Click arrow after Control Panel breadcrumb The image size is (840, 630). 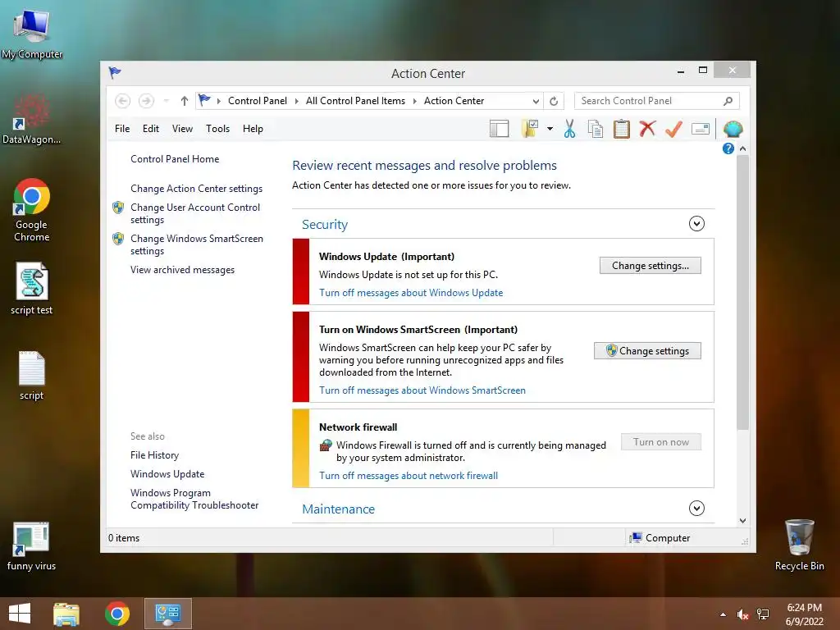point(296,101)
